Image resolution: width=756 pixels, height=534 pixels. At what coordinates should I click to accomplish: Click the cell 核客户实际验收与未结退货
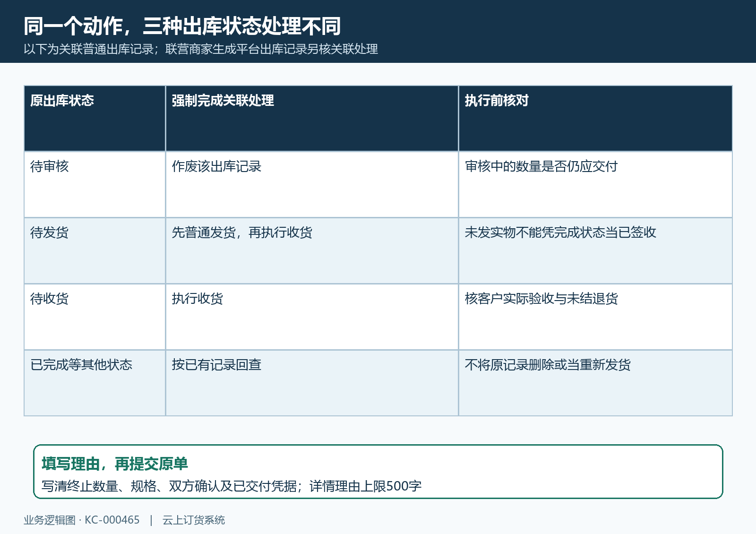coord(595,317)
